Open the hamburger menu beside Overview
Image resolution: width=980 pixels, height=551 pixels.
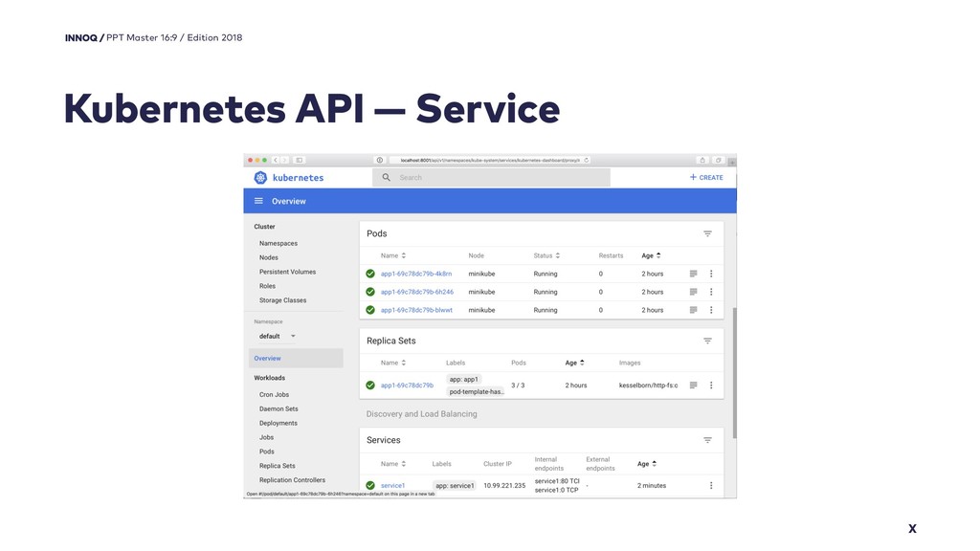(x=258, y=201)
